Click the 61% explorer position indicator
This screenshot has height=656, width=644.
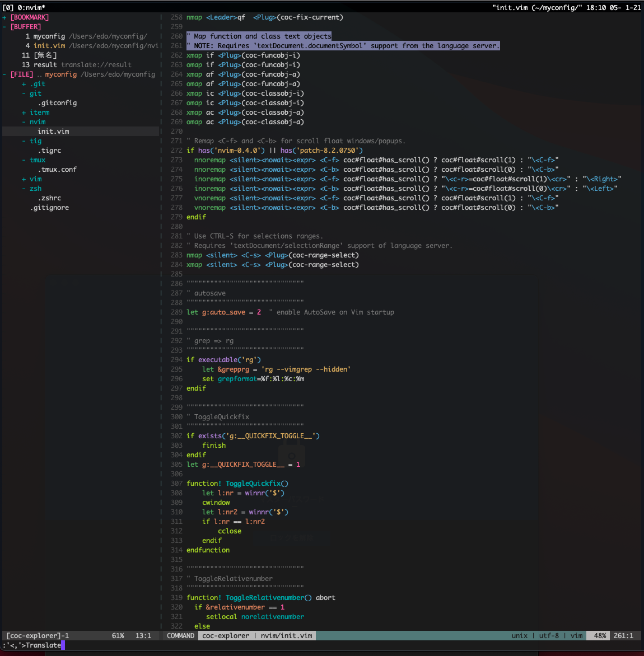pyautogui.click(x=118, y=635)
